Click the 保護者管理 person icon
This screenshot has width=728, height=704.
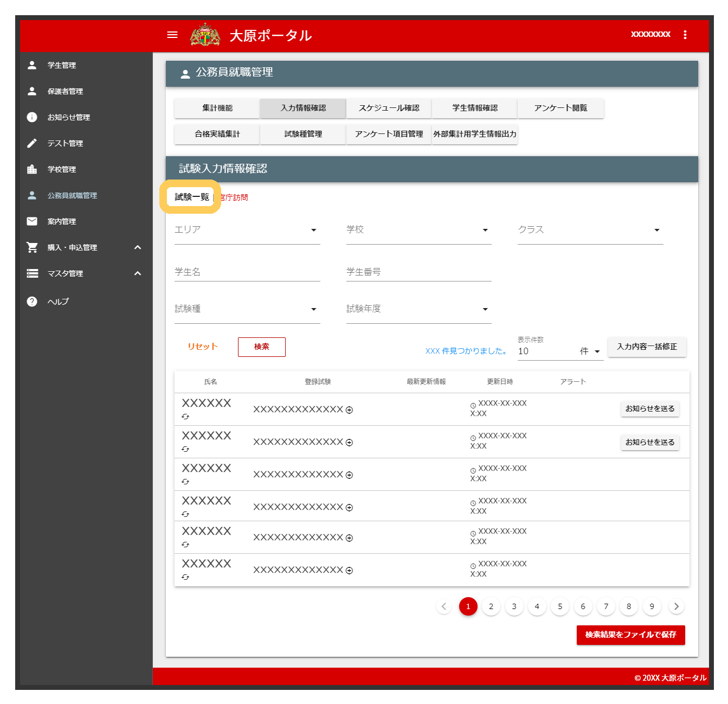tap(32, 91)
